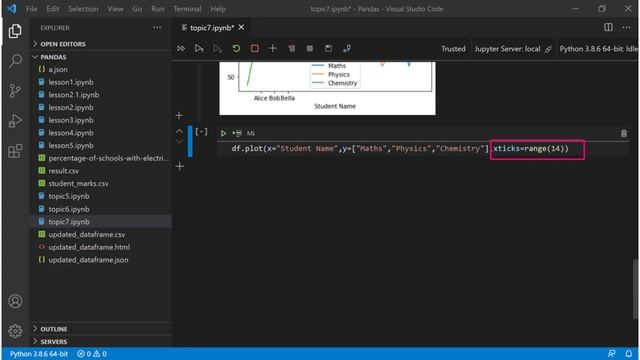Open topic6.ipynb file
The width and height of the screenshot is (640, 360).
click(x=101, y=209)
